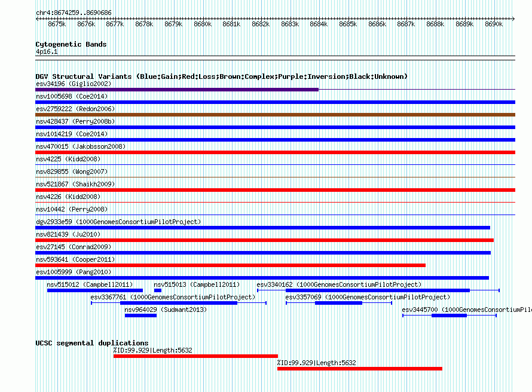Click the blue esv1005999 gain bar
The height and width of the screenshot is (392, 532).
[262, 278]
